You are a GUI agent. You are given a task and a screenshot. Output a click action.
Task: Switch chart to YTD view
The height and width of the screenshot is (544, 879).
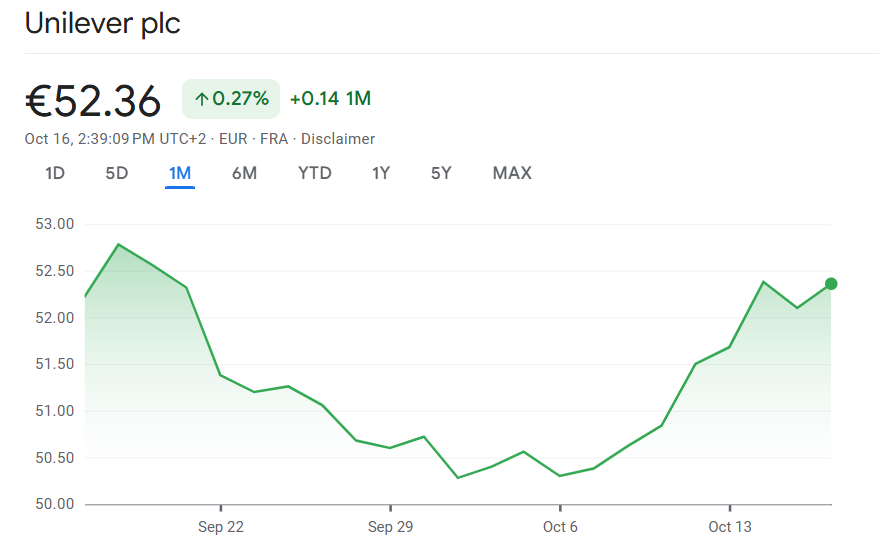point(315,173)
